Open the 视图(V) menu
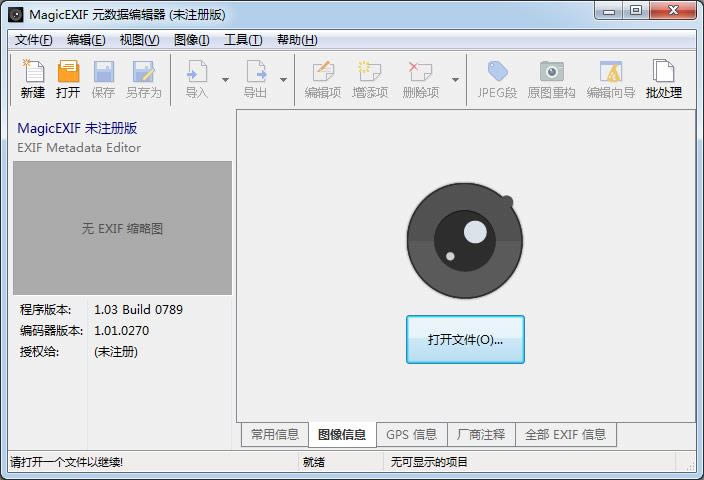This screenshot has height=480, width=704. pyautogui.click(x=139, y=40)
